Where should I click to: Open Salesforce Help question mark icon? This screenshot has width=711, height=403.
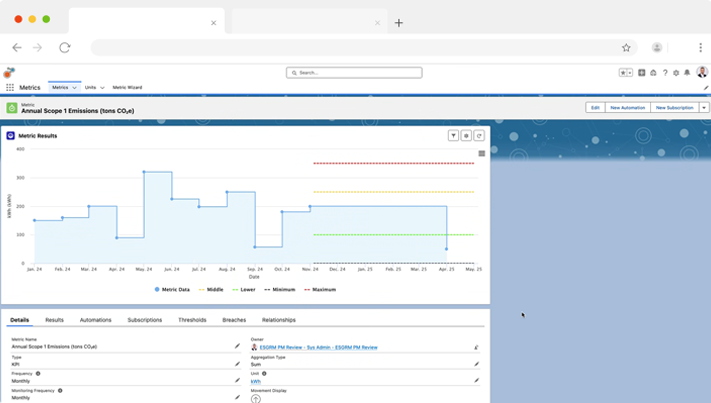[x=665, y=73]
